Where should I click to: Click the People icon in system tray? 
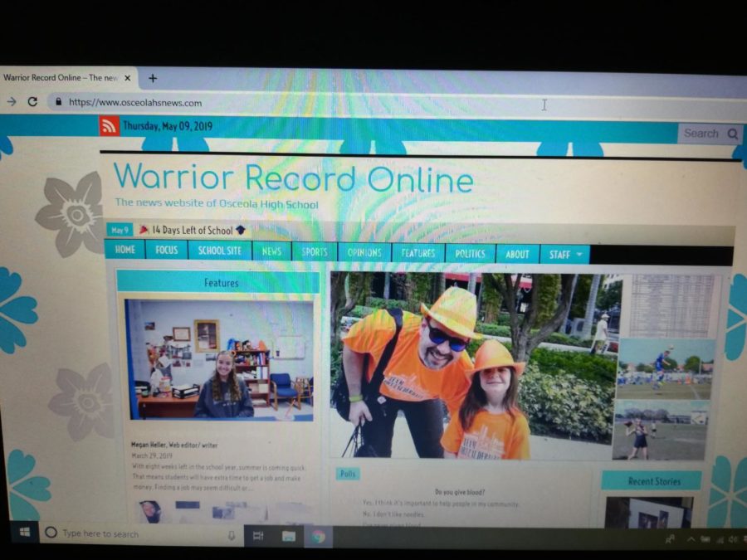[x=670, y=539]
